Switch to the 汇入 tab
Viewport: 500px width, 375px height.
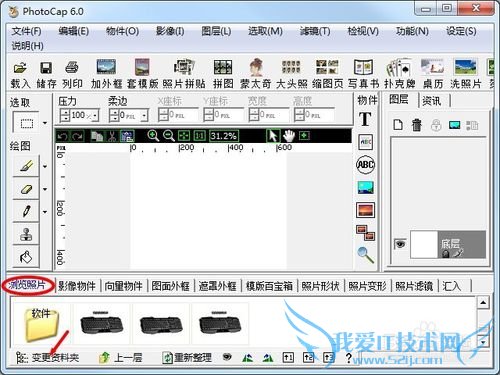[x=451, y=286]
